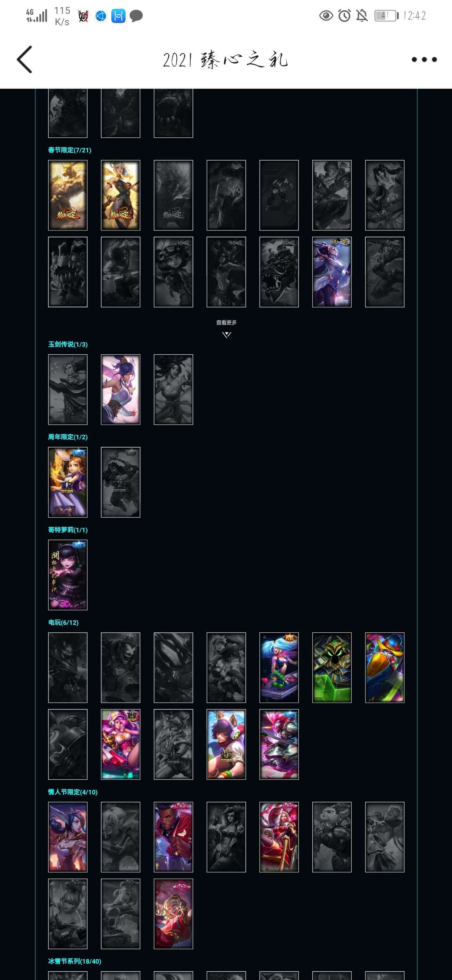Select the green Veigar 电玩 skin
Screen dimensions: 452x980
[332, 668]
